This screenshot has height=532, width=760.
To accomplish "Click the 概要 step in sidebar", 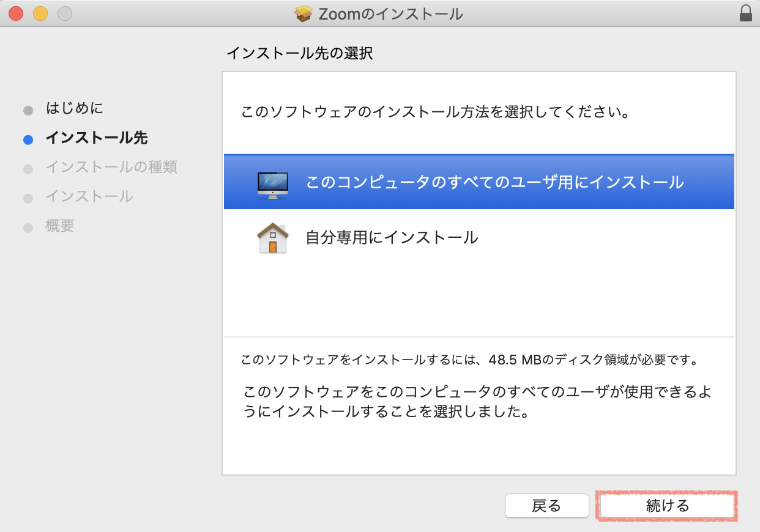I will [x=59, y=226].
